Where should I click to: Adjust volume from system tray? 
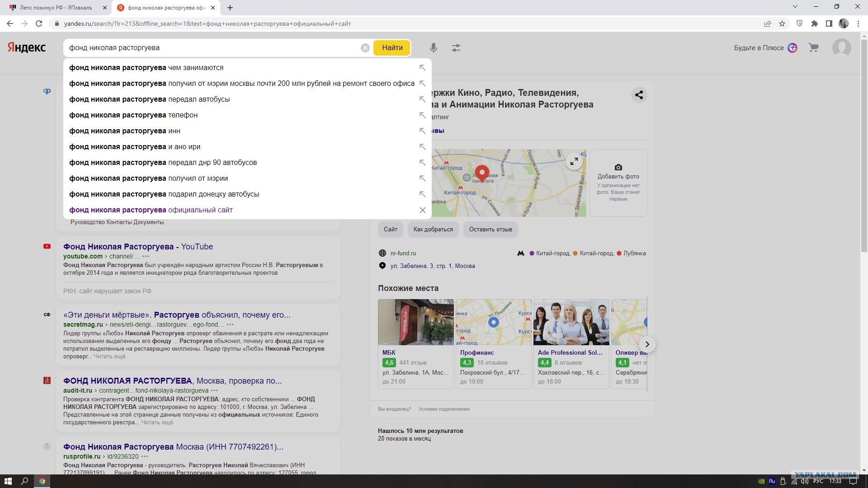(x=804, y=481)
